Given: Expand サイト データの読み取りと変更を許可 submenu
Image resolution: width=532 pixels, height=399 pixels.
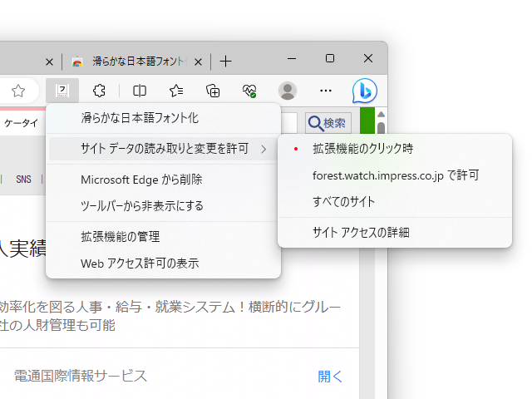Looking at the screenshot, I should click(x=163, y=148).
